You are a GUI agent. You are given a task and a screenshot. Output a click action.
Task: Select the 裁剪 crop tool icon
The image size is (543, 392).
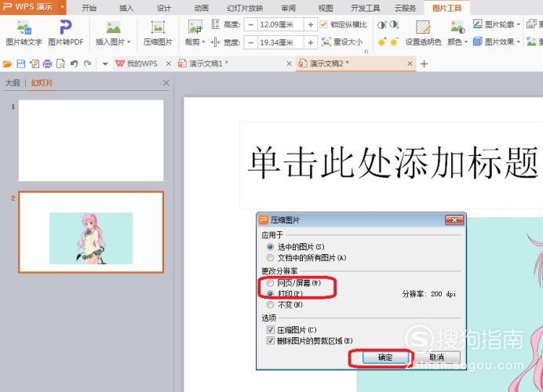tap(195, 27)
